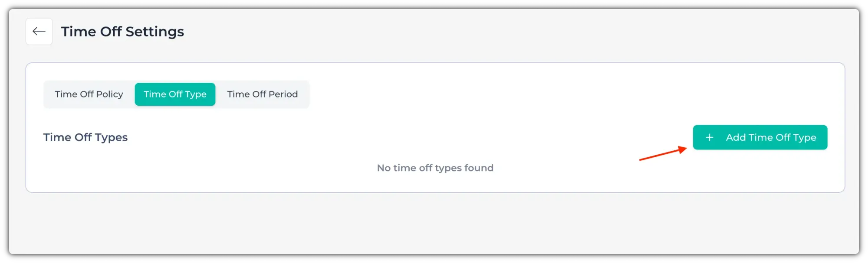Click the 'Add Time Off Type' label text
Image resolution: width=868 pixels, height=263 pixels.
(771, 137)
